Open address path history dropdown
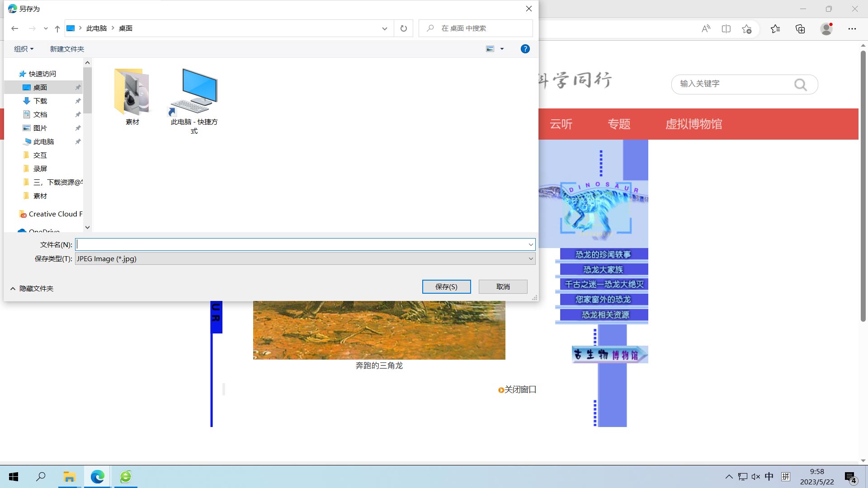The image size is (868, 488). tap(384, 28)
